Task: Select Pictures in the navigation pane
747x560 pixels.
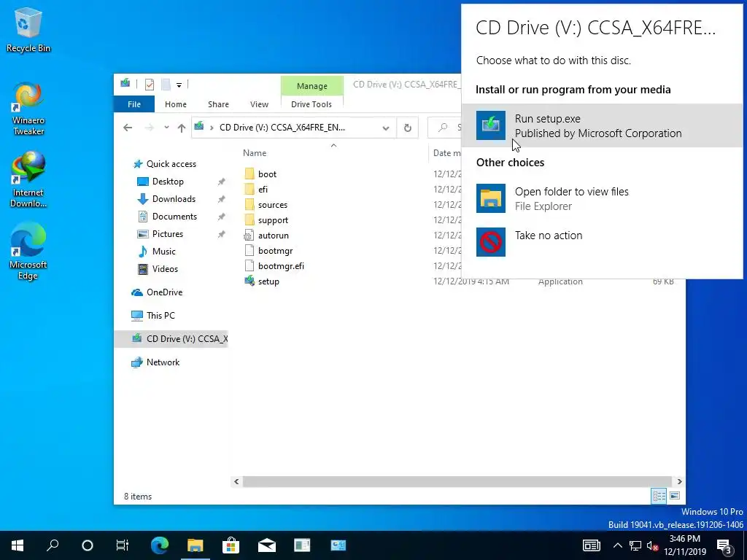Action: coord(167,234)
